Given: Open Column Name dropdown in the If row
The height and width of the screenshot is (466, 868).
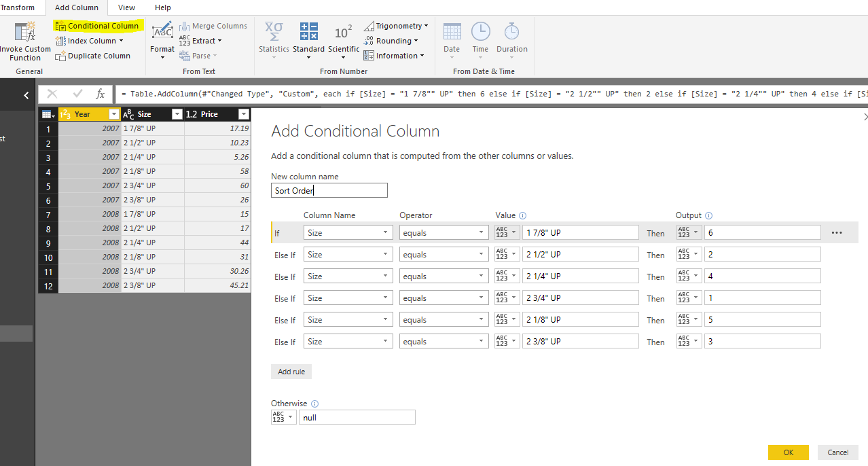Looking at the screenshot, I should pos(348,233).
